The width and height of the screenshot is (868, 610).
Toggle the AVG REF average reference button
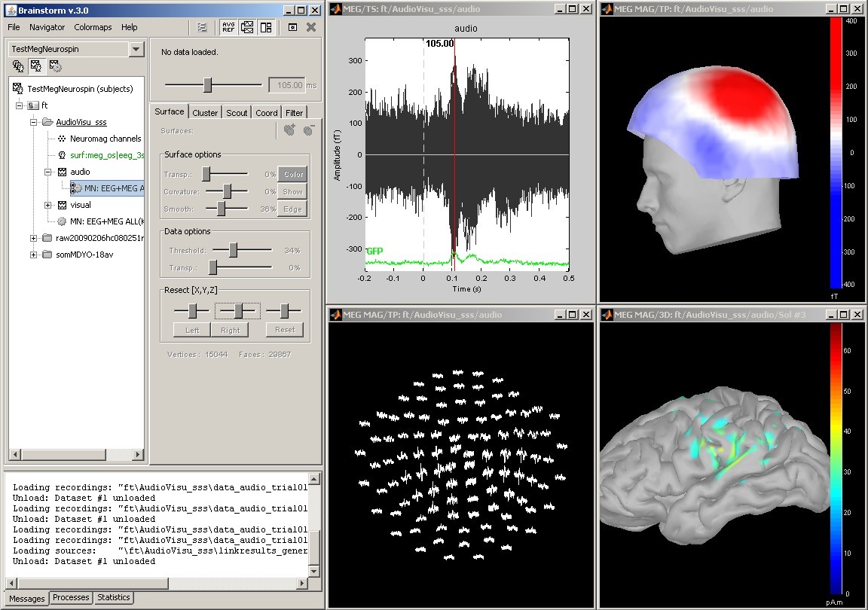point(228,27)
